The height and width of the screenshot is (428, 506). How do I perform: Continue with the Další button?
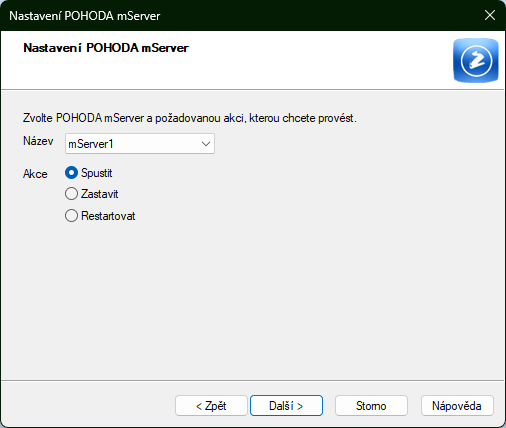point(286,406)
